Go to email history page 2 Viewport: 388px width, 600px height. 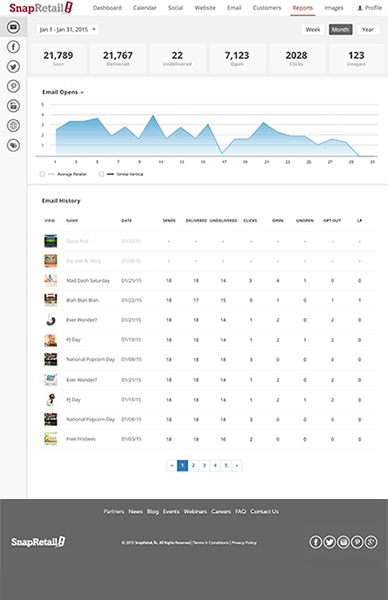click(193, 465)
